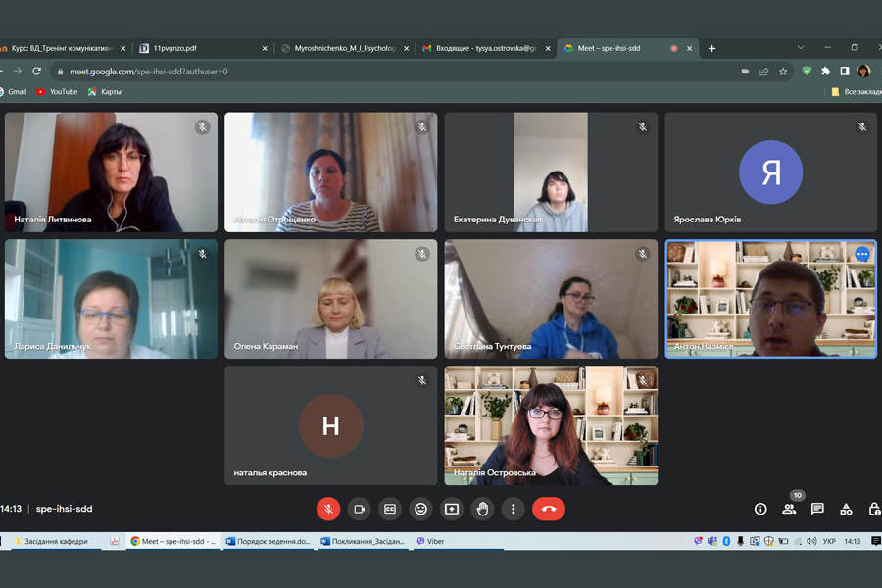Unmute the microphone in Meet

[328, 509]
